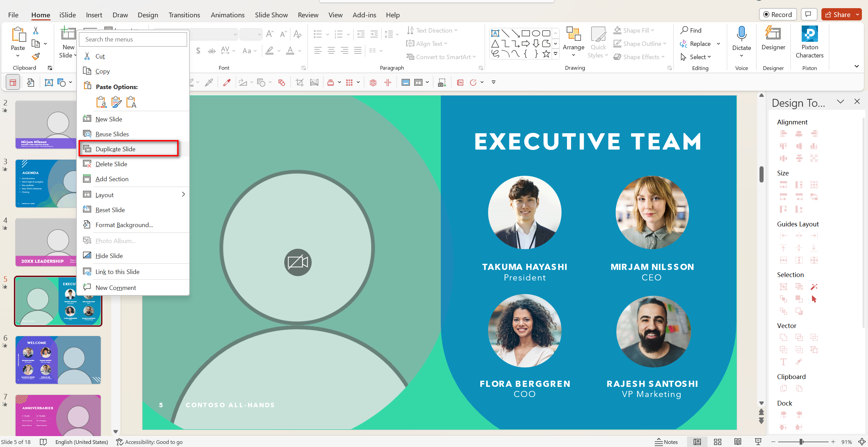Click the Record button
The image size is (868, 447).
pyautogui.click(x=778, y=14)
